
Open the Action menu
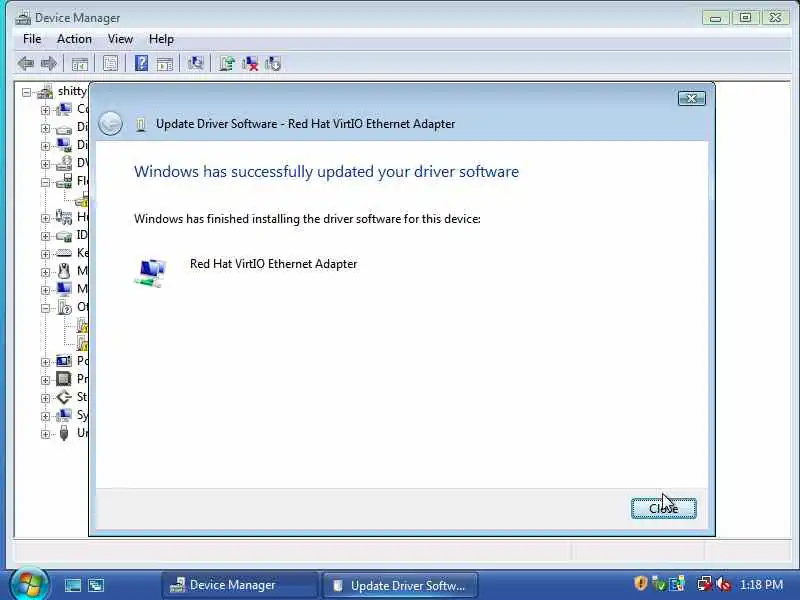coord(74,39)
